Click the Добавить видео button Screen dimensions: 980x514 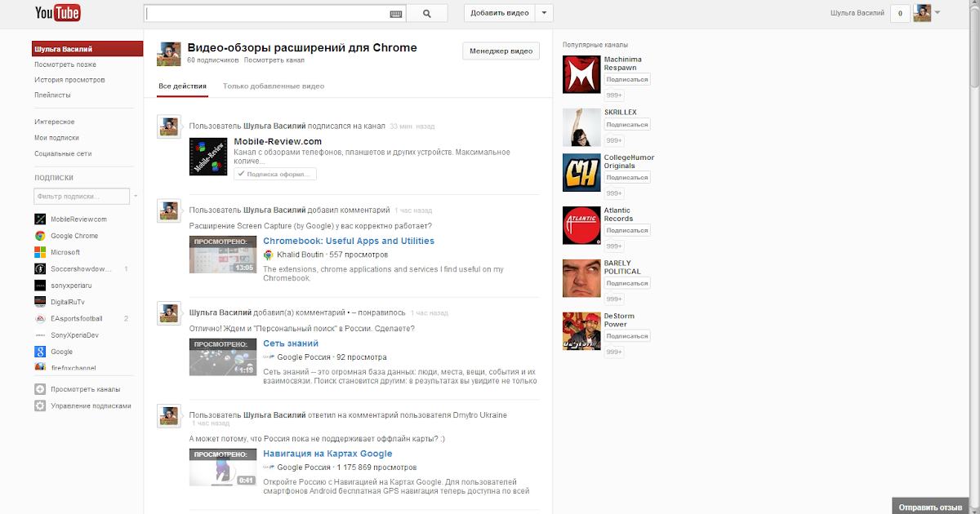[500, 13]
